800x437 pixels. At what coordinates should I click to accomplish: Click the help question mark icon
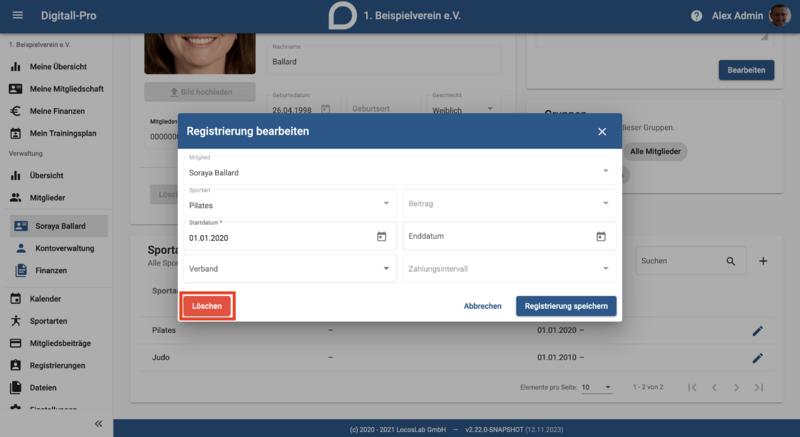point(696,16)
